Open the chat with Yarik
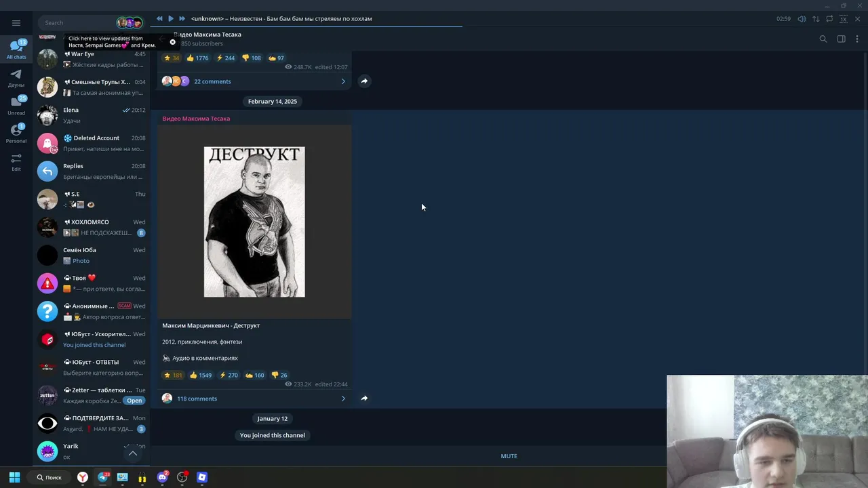This screenshot has height=488, width=868. tap(92, 451)
